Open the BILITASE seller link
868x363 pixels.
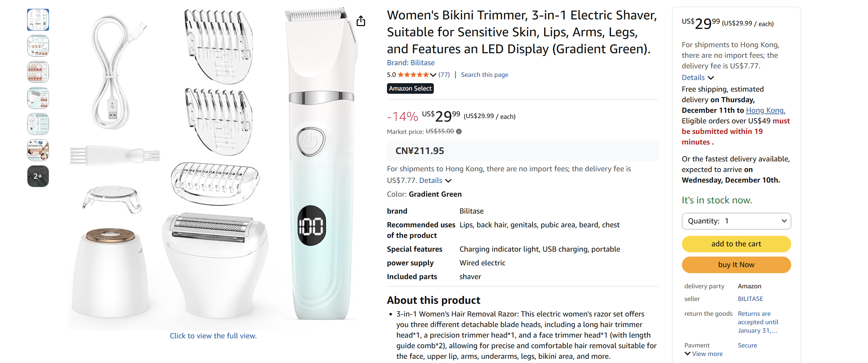coord(750,299)
